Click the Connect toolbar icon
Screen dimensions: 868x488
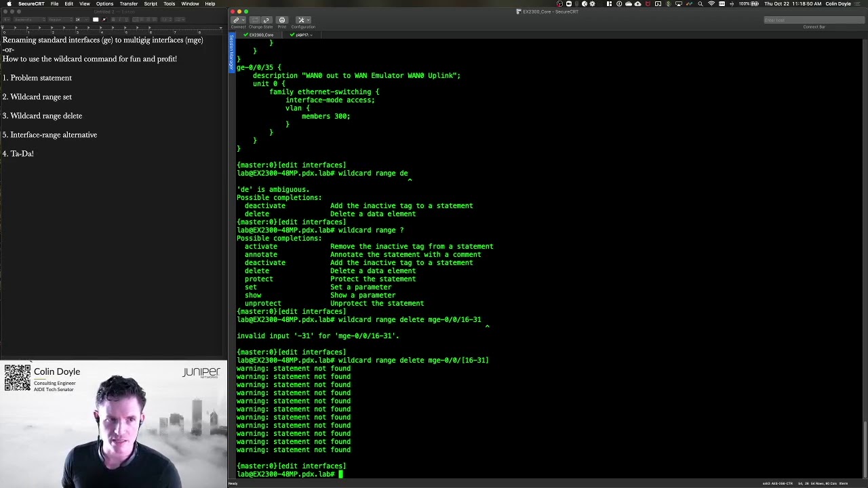point(236,20)
